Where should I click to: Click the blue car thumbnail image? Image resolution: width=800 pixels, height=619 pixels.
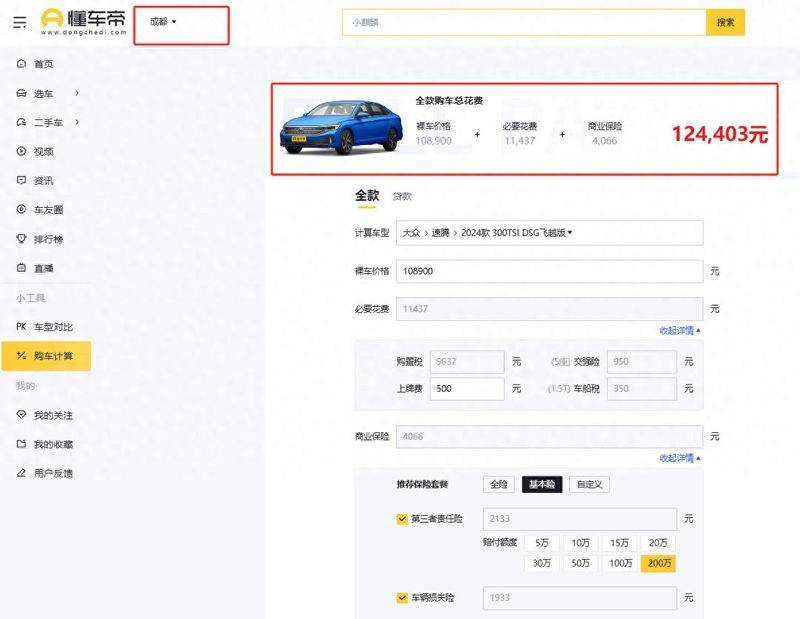(341, 128)
